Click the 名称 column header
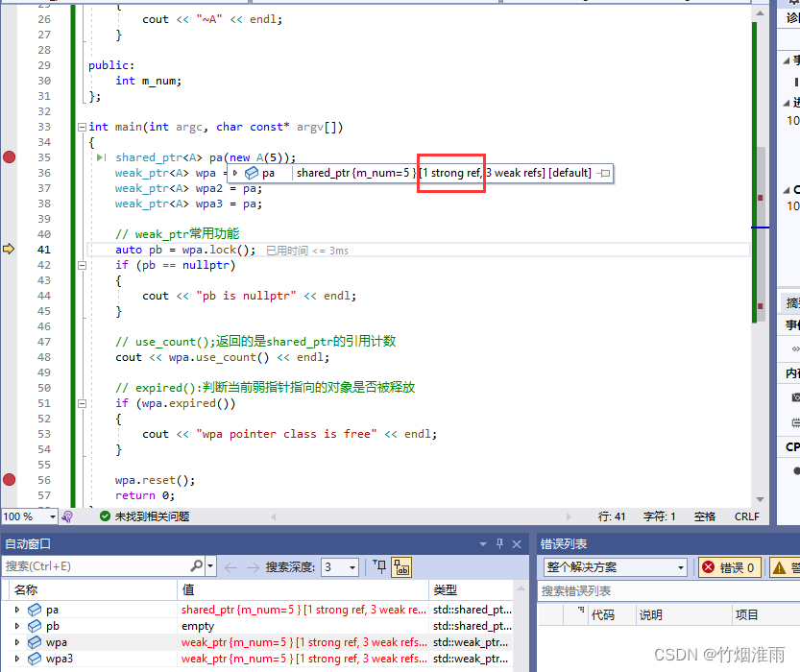The height and width of the screenshot is (672, 800). 93,589
